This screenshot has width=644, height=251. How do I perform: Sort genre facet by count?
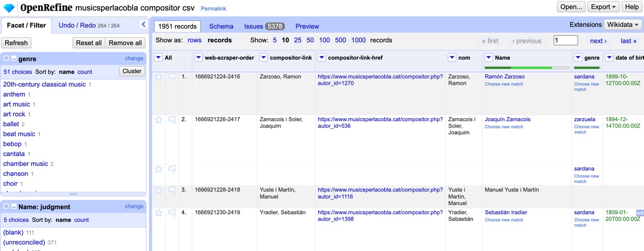[85, 72]
